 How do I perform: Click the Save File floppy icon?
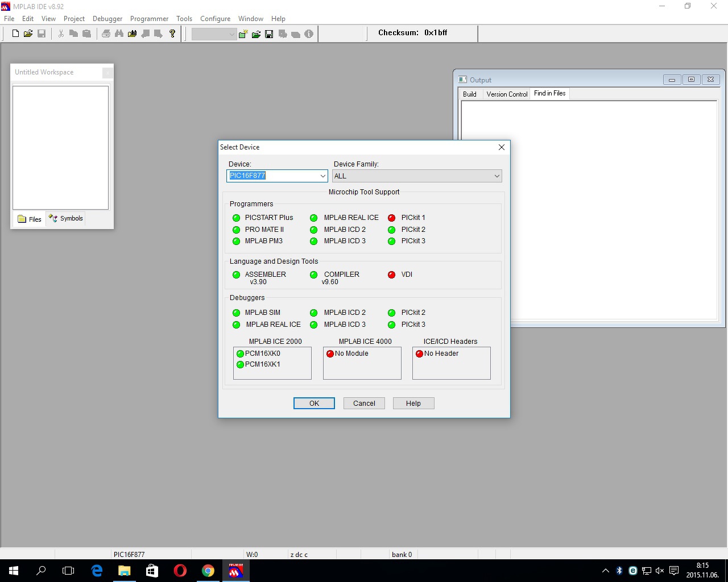click(x=42, y=34)
